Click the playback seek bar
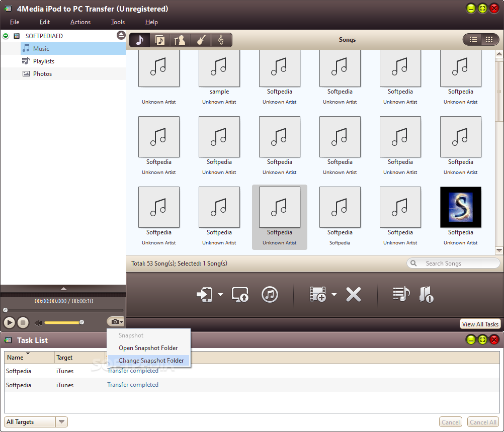 (64, 310)
